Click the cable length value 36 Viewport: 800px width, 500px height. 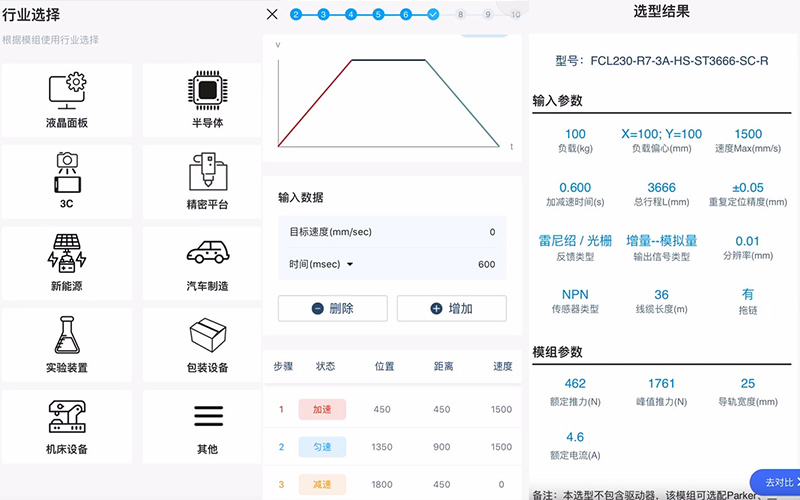coord(661,294)
